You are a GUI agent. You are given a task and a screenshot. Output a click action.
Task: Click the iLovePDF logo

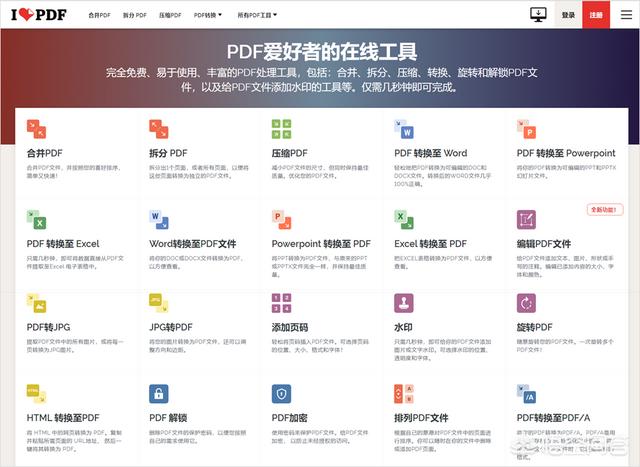point(38,15)
